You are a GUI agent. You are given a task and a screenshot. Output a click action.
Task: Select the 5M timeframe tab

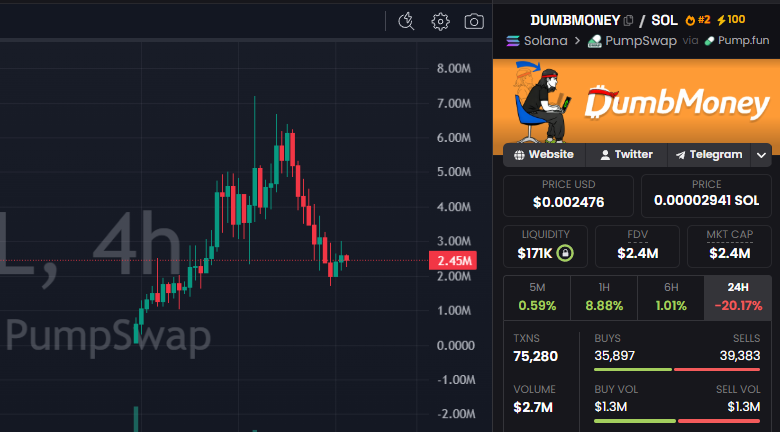pos(537,298)
